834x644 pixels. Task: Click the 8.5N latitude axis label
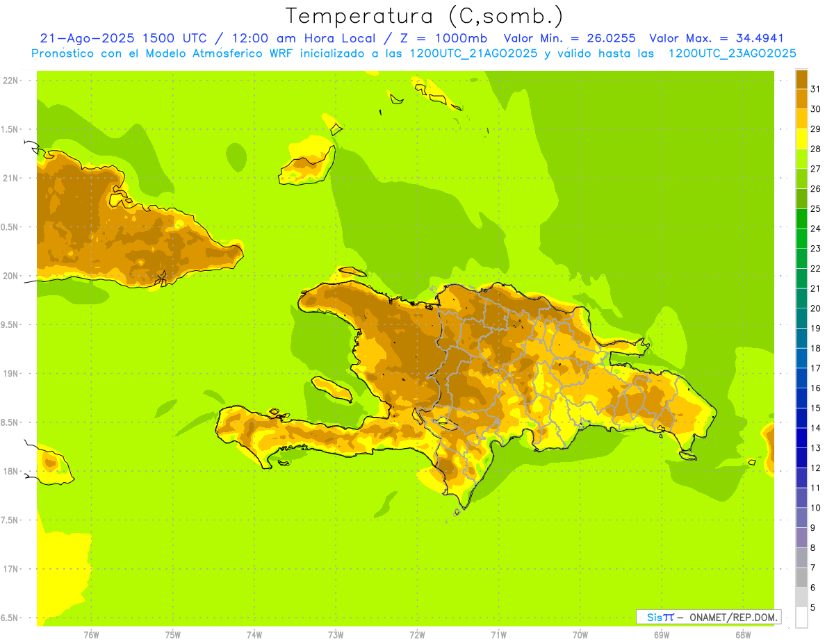pyautogui.click(x=10, y=422)
